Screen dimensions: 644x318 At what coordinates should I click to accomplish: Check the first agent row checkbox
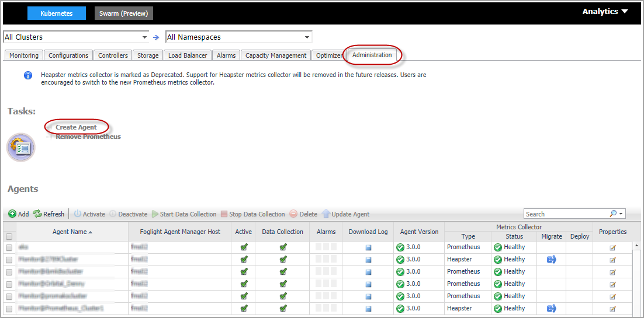coord(9,247)
